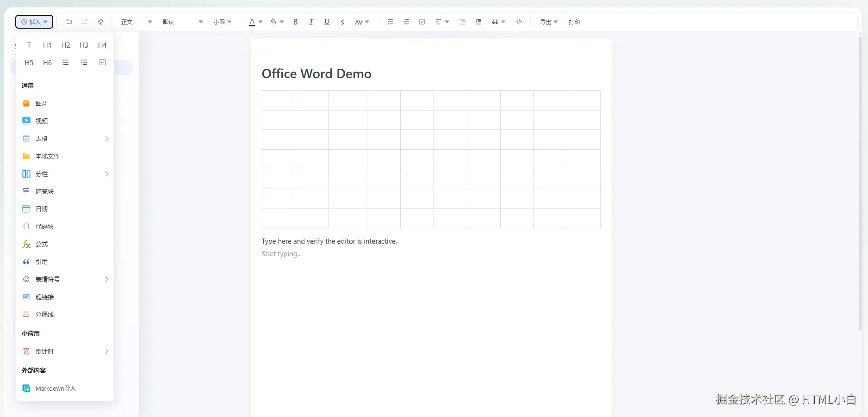Open the 小四 font size dropdown
This screenshot has width=868, height=417.
coord(223,22)
